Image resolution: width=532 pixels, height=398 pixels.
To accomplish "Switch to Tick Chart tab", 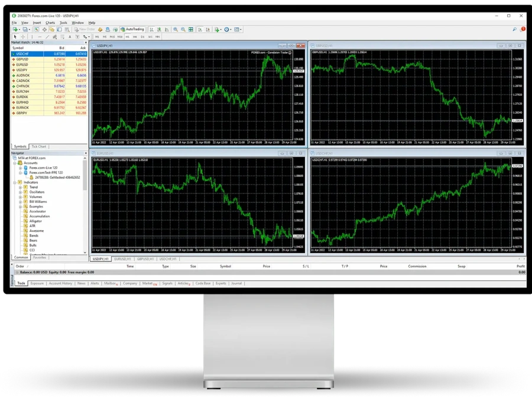I will click(x=38, y=147).
